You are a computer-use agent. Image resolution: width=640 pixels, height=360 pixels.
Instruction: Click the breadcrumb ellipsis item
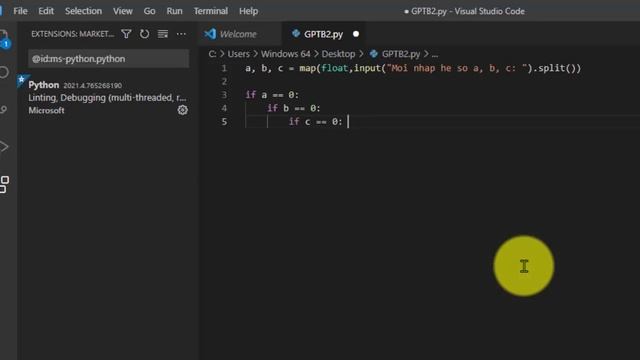435,54
